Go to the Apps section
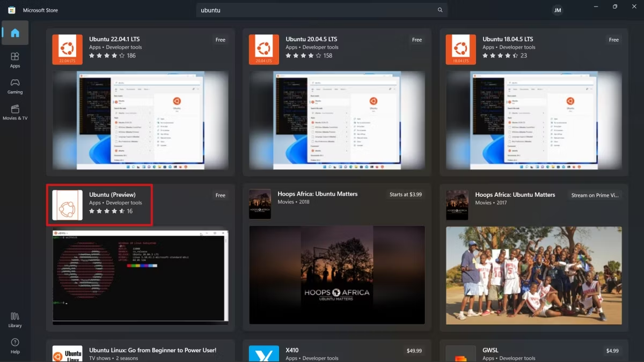The image size is (644, 362). pos(15,60)
